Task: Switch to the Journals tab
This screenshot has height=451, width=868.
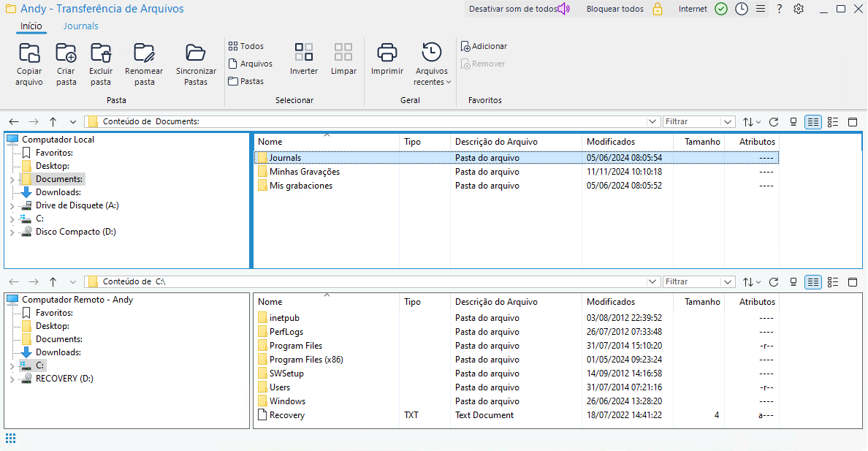Action: coord(80,26)
